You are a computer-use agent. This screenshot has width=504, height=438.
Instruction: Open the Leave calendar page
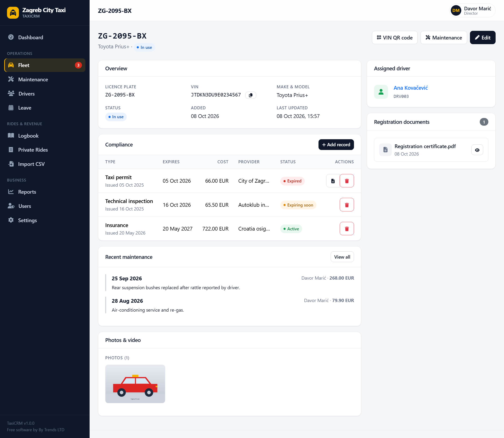tap(45, 108)
